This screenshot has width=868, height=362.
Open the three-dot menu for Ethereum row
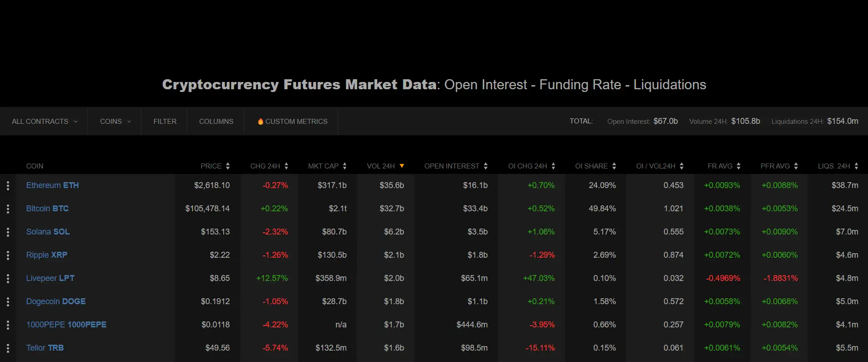8,186
